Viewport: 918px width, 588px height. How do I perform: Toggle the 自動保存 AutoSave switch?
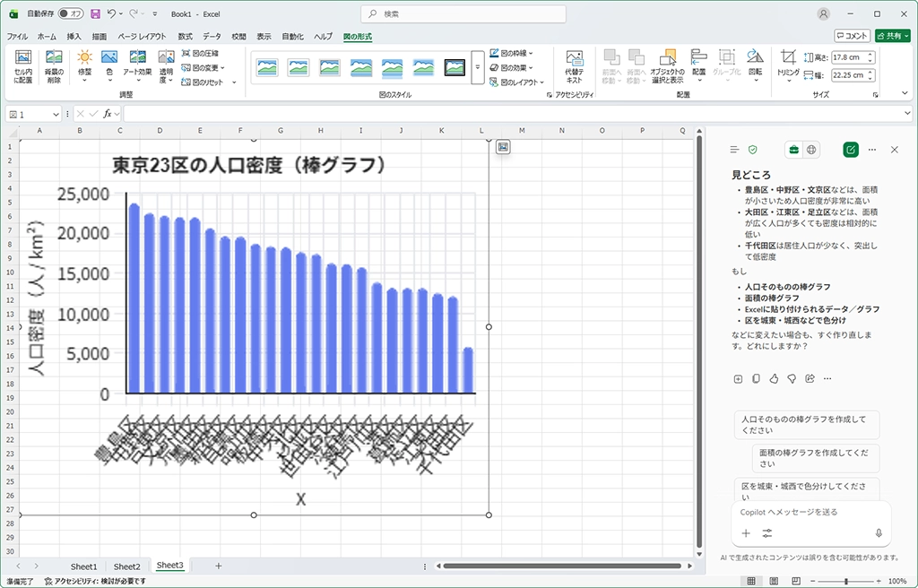[71, 14]
